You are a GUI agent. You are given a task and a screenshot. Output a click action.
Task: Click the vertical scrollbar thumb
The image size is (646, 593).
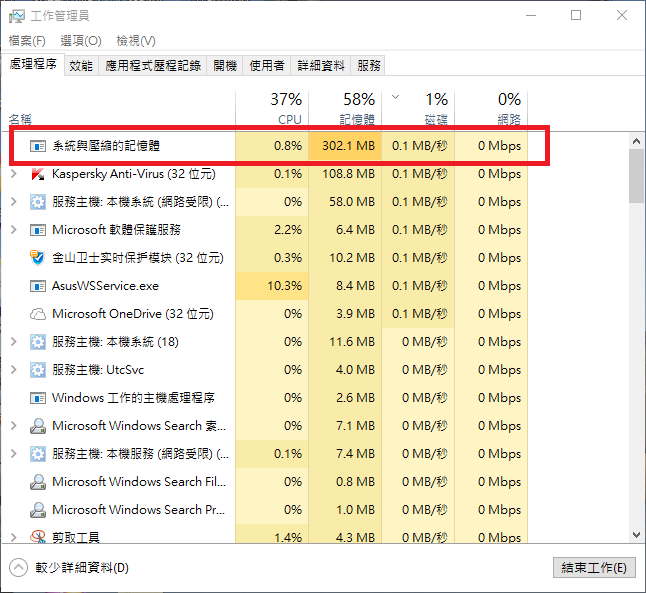coord(637,176)
